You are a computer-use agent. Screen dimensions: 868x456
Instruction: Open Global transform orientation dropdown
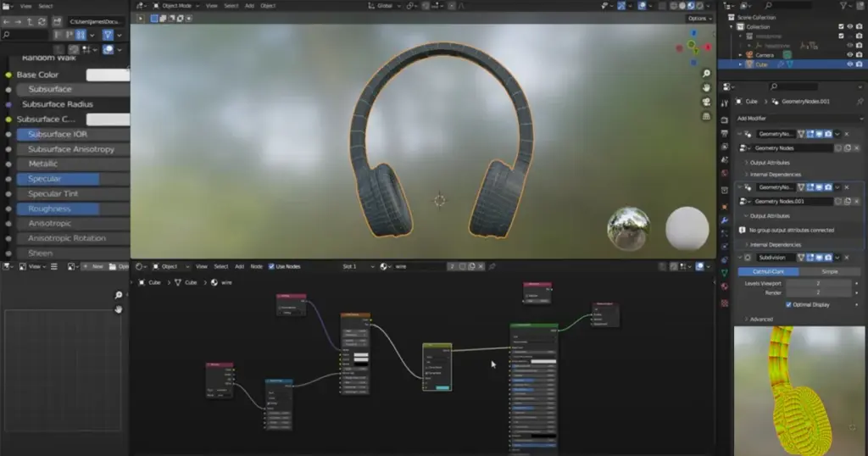coord(386,6)
